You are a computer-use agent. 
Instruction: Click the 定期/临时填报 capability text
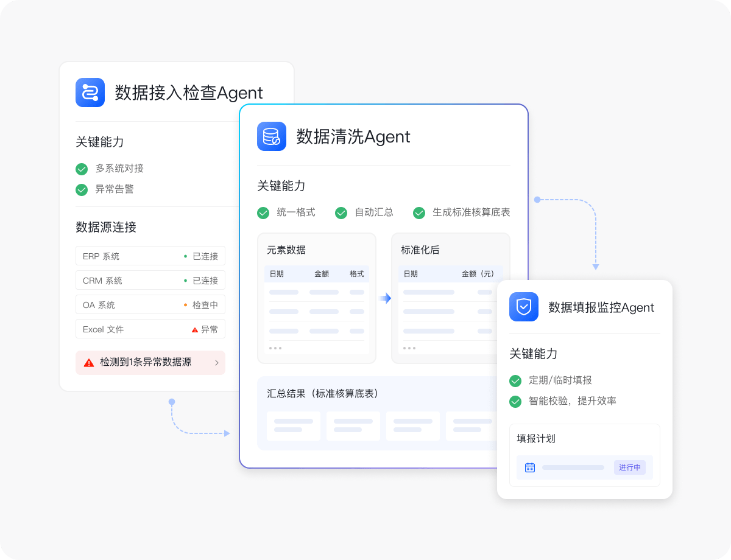560,380
